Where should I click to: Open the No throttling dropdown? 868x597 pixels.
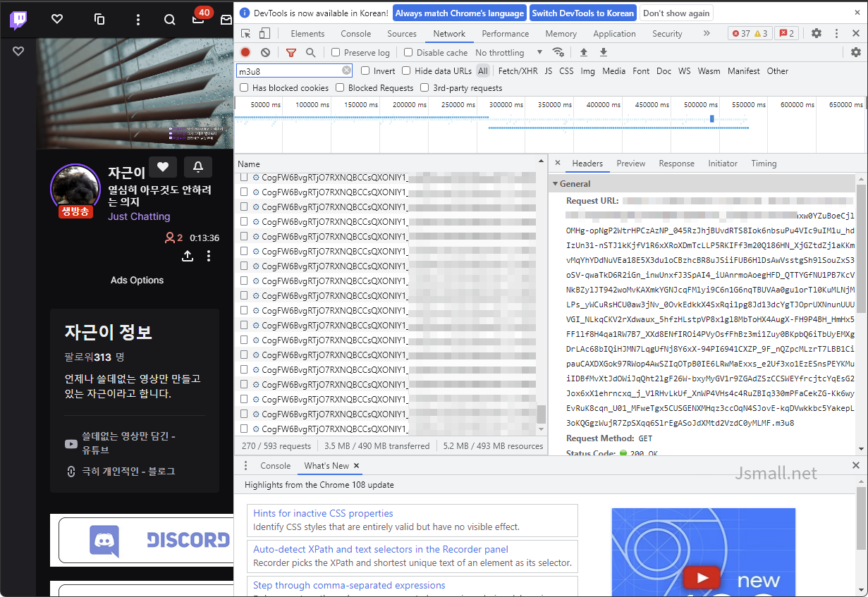click(508, 52)
